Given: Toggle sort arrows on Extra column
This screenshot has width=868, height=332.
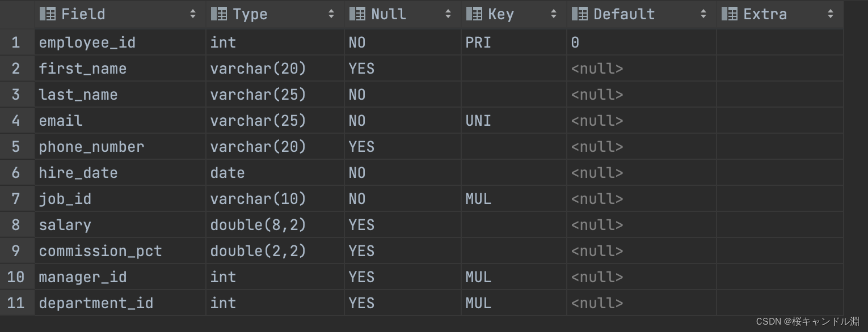Looking at the screenshot, I should tap(831, 14).
